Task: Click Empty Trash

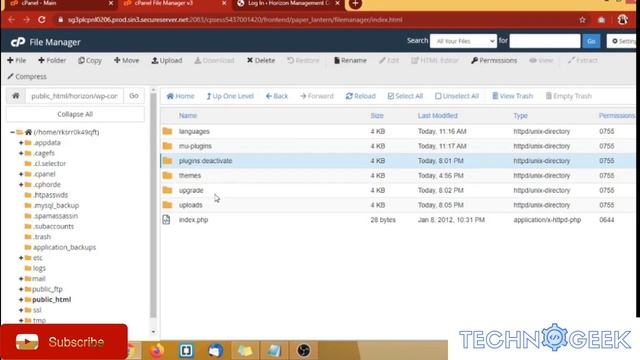Action: pyautogui.click(x=569, y=96)
